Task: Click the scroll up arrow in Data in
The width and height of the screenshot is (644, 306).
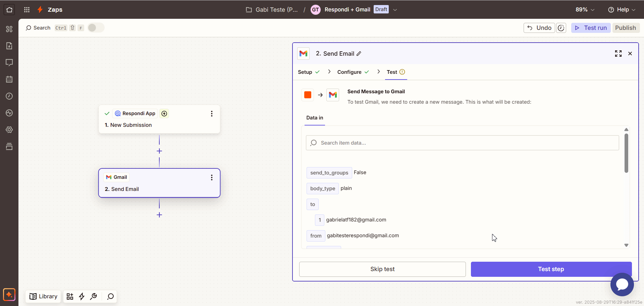Action: pos(626,130)
